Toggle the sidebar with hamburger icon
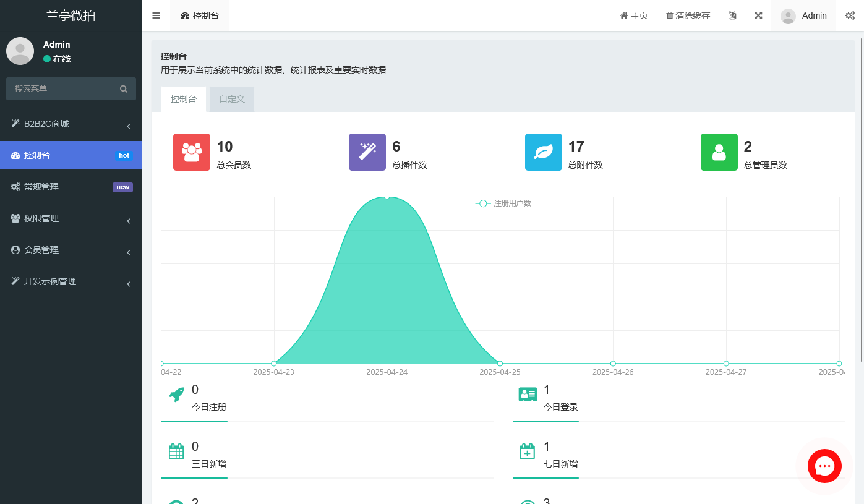 click(156, 15)
